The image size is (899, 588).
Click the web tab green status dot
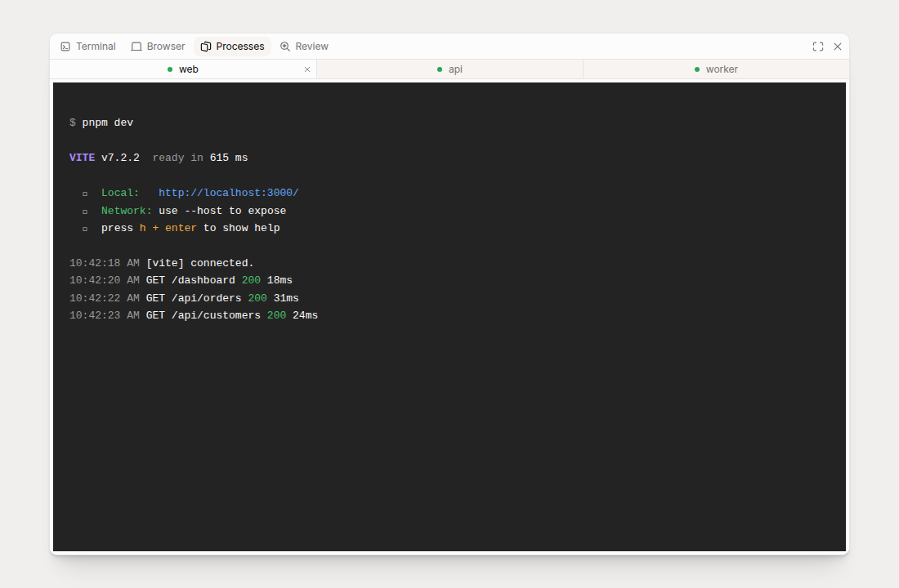(170, 69)
